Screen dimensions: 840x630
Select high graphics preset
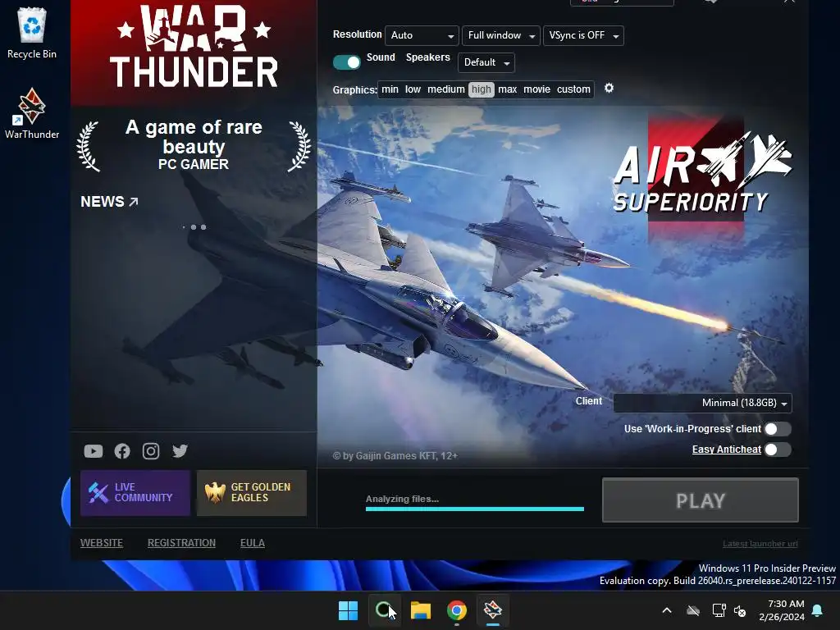[x=481, y=89]
